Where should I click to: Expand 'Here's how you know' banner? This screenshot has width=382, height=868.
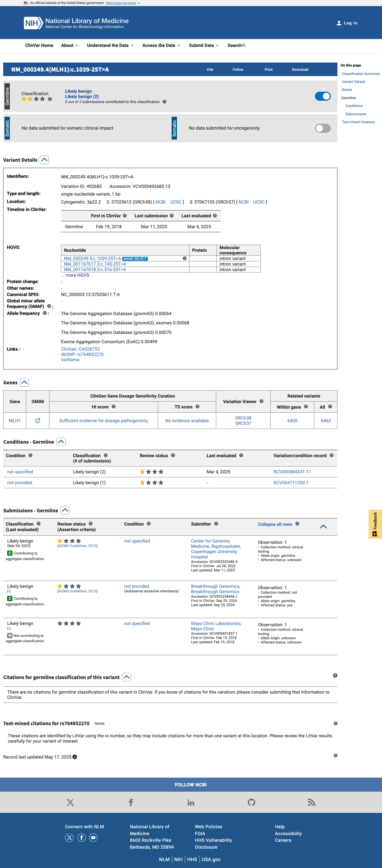point(123,3)
